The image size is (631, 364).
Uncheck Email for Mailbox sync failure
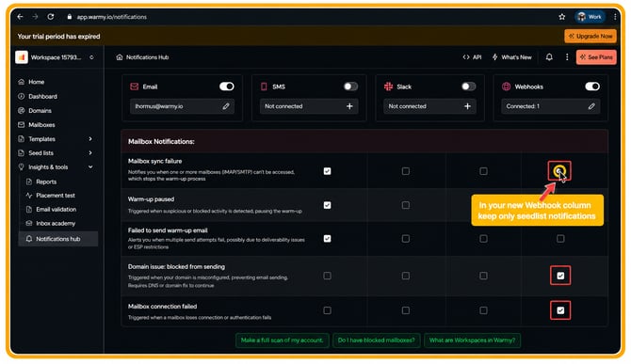click(x=327, y=171)
